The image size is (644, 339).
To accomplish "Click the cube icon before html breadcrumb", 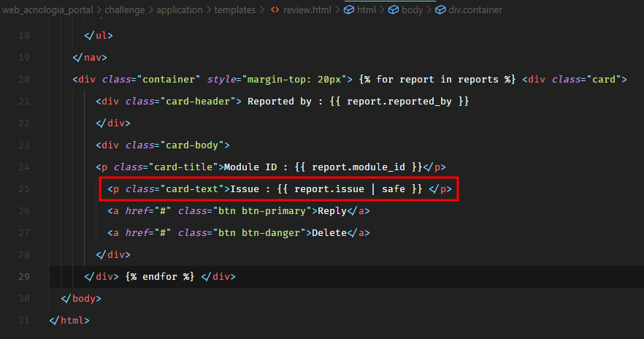I will 349,10.
